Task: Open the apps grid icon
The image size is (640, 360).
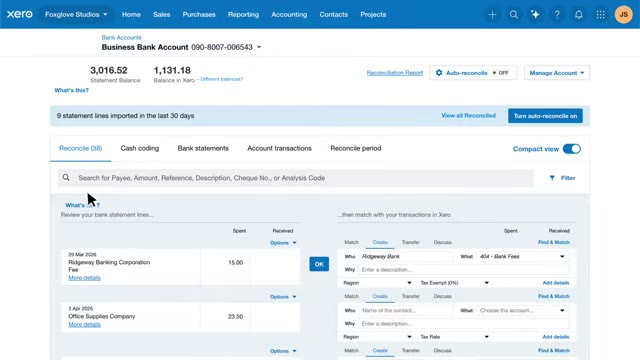Action: tap(600, 15)
